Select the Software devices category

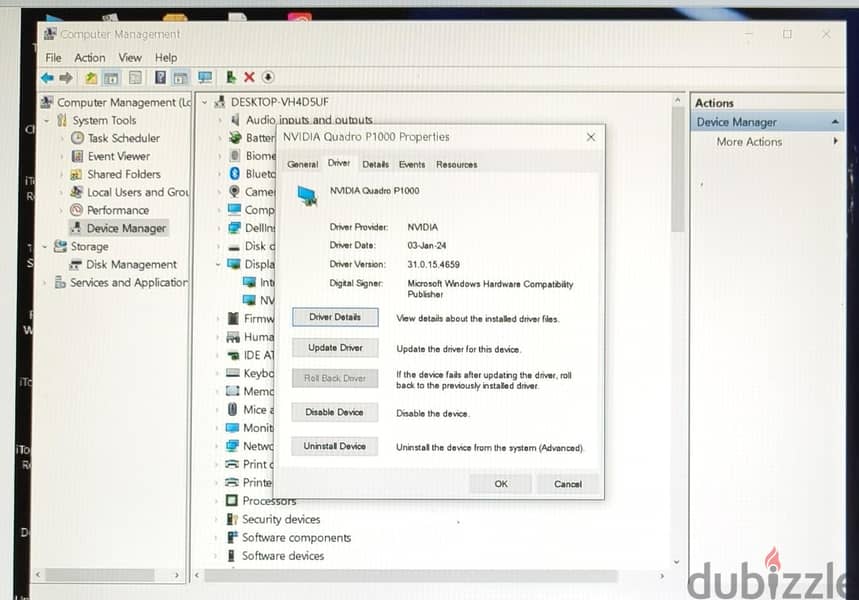click(x=283, y=556)
